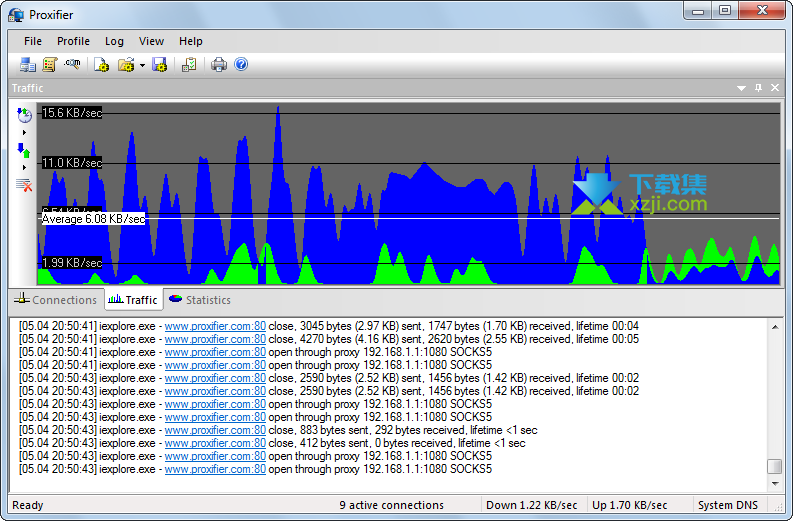
Task: Close the Traffic panel
Action: point(775,88)
